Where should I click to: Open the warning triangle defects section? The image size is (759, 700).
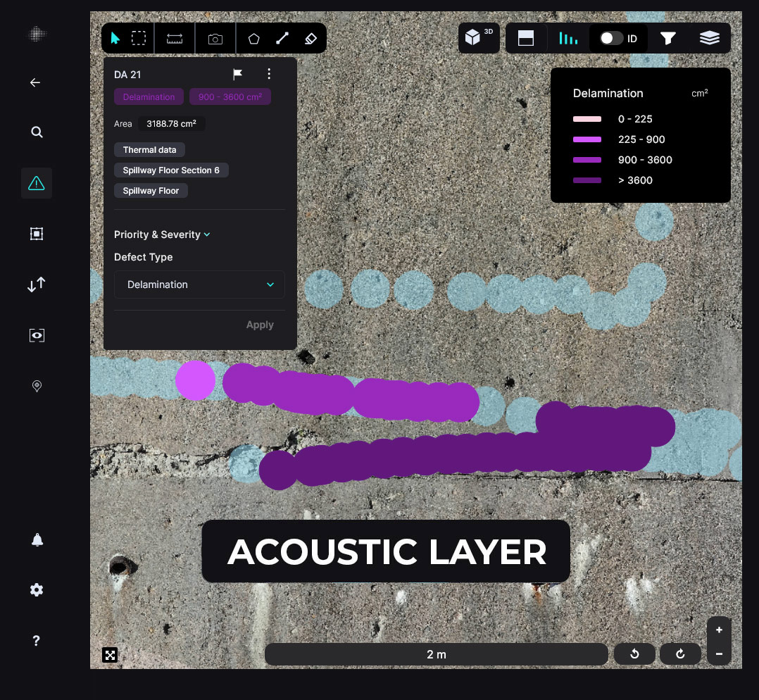37,183
